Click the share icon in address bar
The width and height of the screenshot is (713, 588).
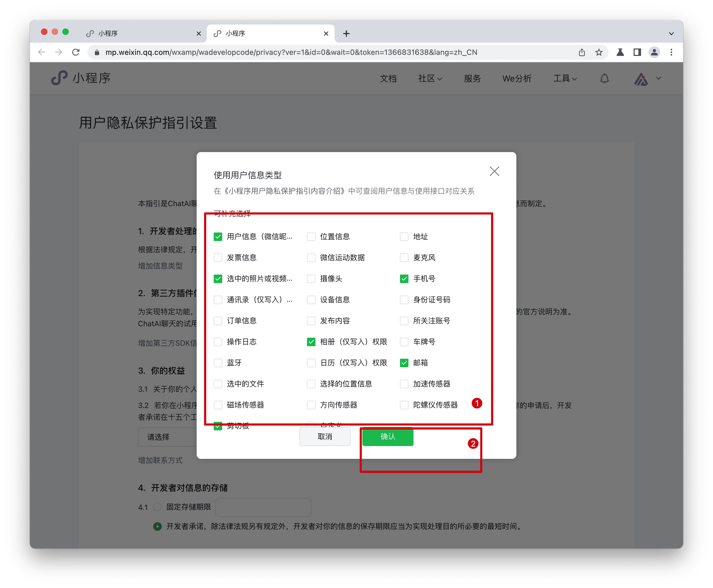pyautogui.click(x=582, y=52)
